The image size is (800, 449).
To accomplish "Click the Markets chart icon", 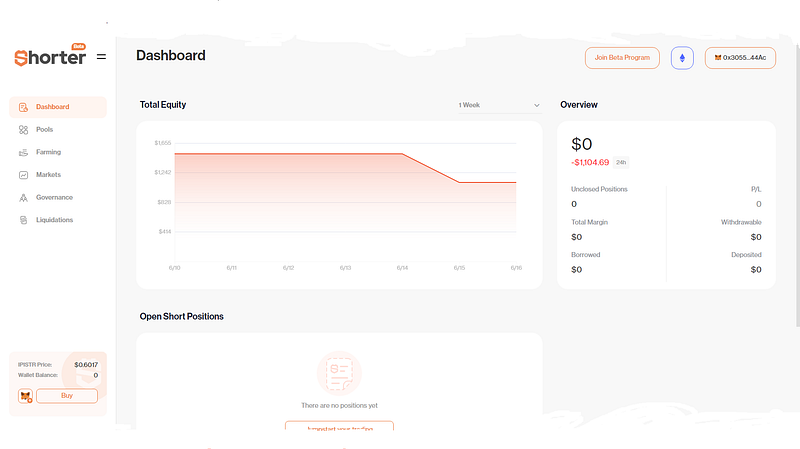I will [23, 175].
